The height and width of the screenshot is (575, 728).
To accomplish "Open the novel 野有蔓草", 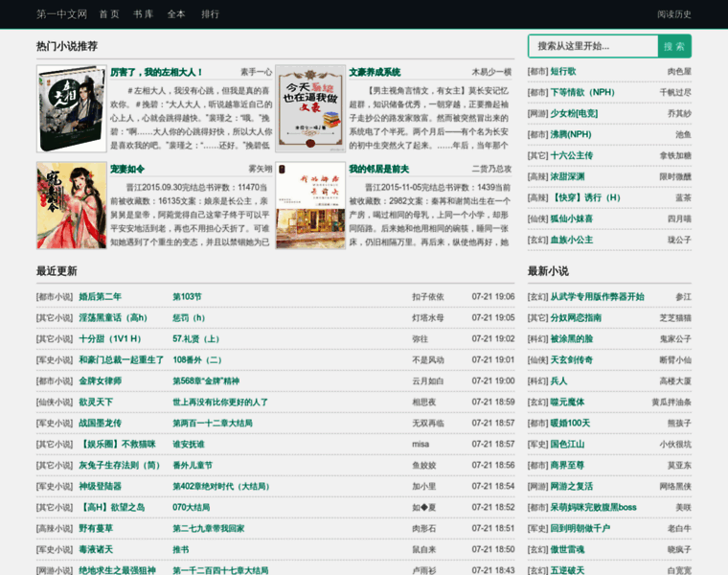I will pos(96,529).
